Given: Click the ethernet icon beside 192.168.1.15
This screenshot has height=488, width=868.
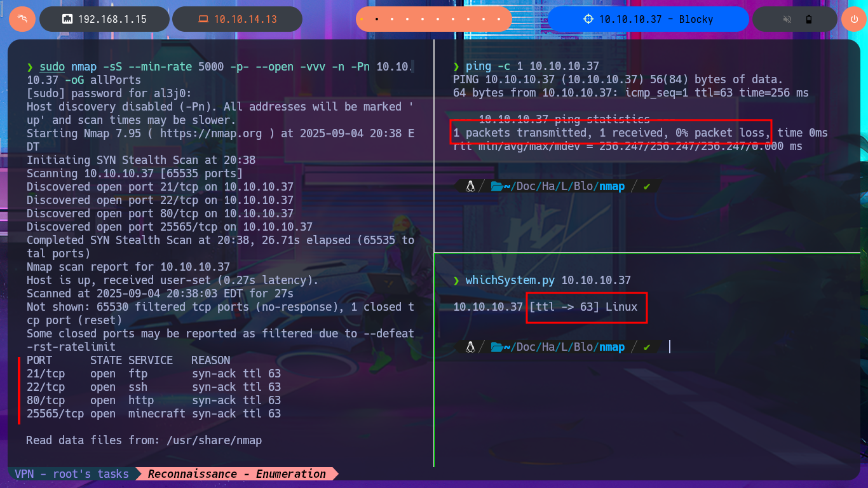Looking at the screenshot, I should (x=67, y=19).
